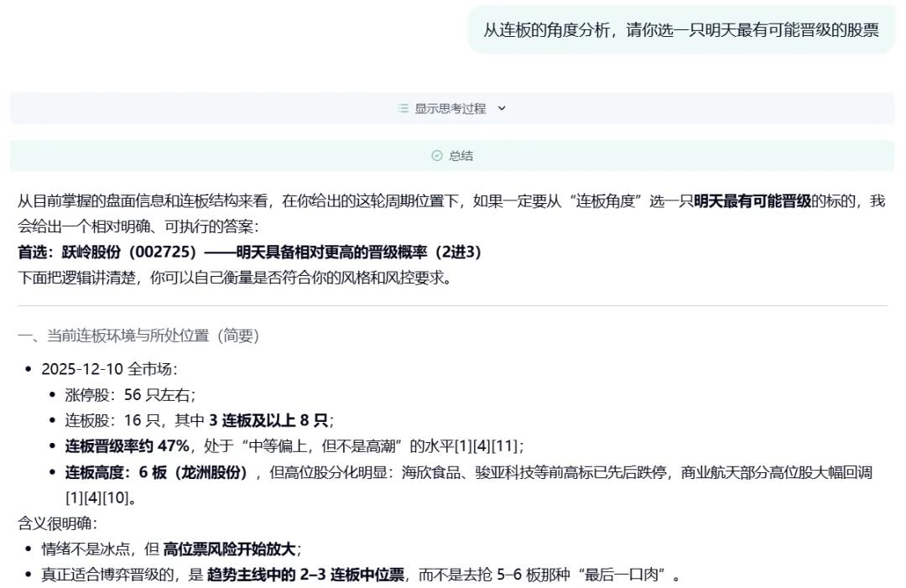Click the list icon beside 显示思考过程
The image size is (906, 588).
click(x=402, y=108)
